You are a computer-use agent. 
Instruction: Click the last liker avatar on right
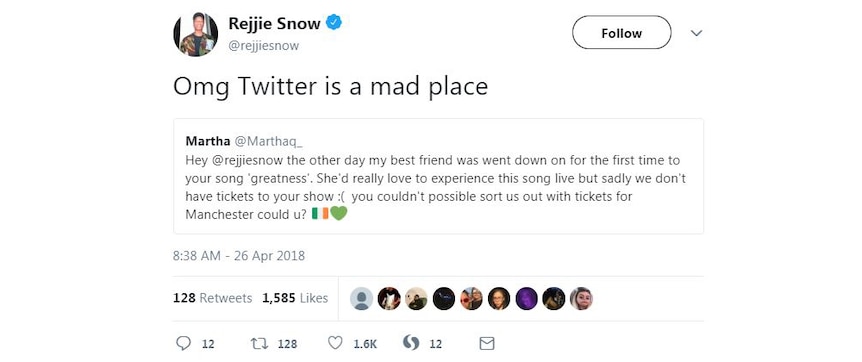581,299
